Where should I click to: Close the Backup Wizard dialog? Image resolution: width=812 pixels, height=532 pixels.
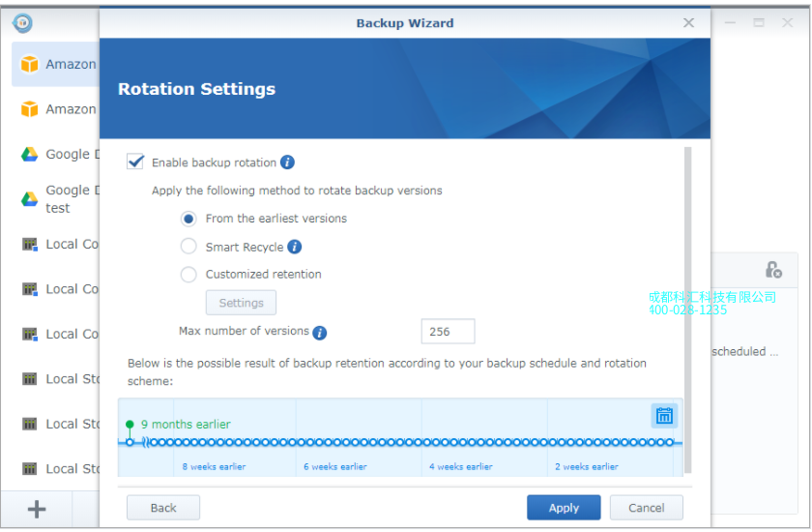point(689,22)
